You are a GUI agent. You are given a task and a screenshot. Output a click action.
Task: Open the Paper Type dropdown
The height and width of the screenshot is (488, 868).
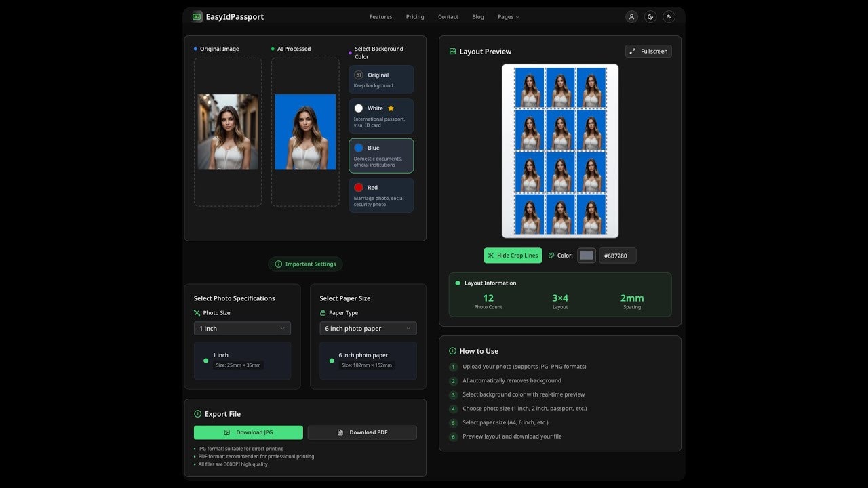(x=368, y=328)
